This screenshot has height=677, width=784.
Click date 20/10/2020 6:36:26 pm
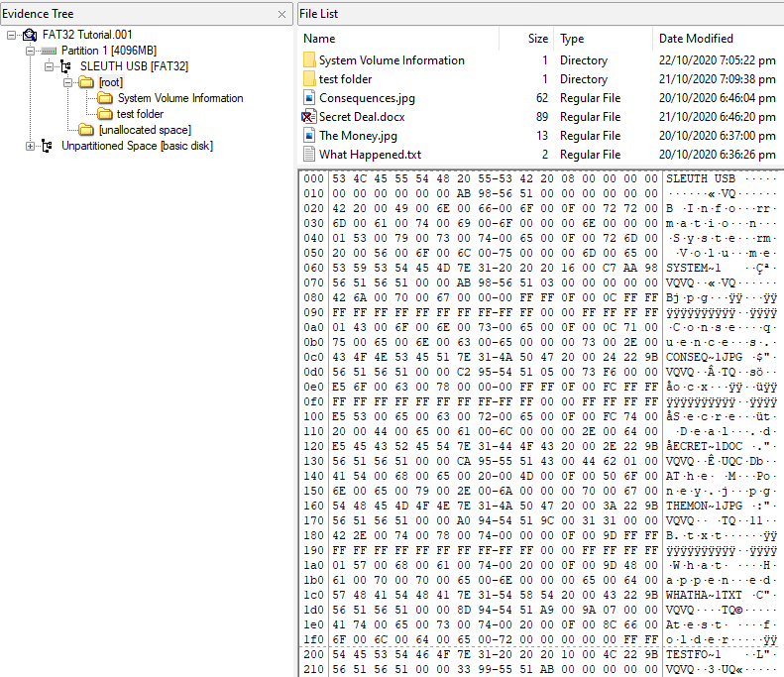point(717,155)
